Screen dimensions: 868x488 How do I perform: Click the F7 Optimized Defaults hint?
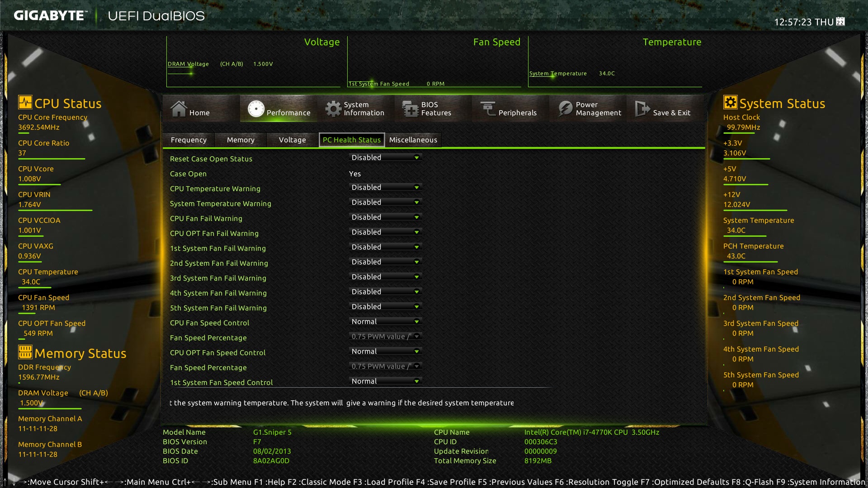pyautogui.click(x=685, y=482)
